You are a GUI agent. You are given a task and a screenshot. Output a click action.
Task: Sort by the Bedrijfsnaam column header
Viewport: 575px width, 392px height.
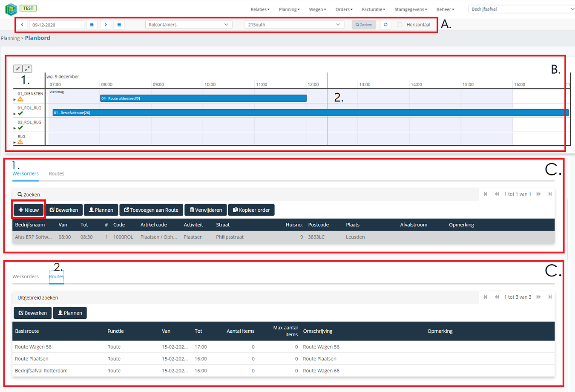(x=30, y=225)
